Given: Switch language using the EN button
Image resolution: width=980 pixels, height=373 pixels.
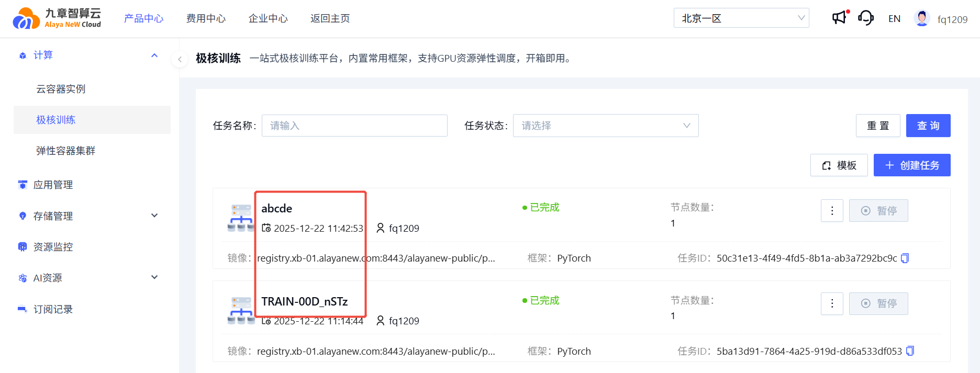Looking at the screenshot, I should click(894, 19).
